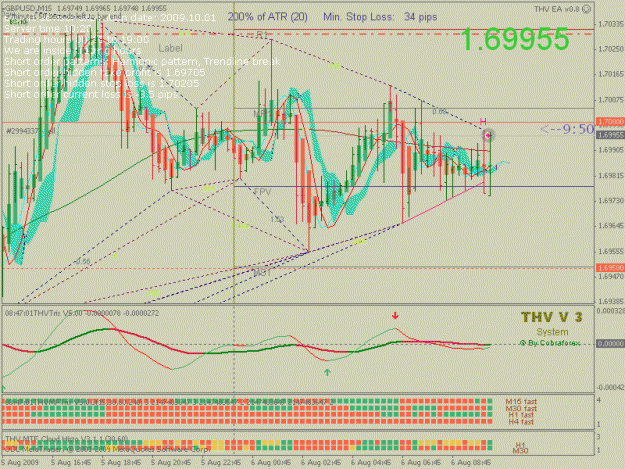The image size is (625, 469).
Task: Click the 1.70075 price axis value
Action: coord(611,100)
